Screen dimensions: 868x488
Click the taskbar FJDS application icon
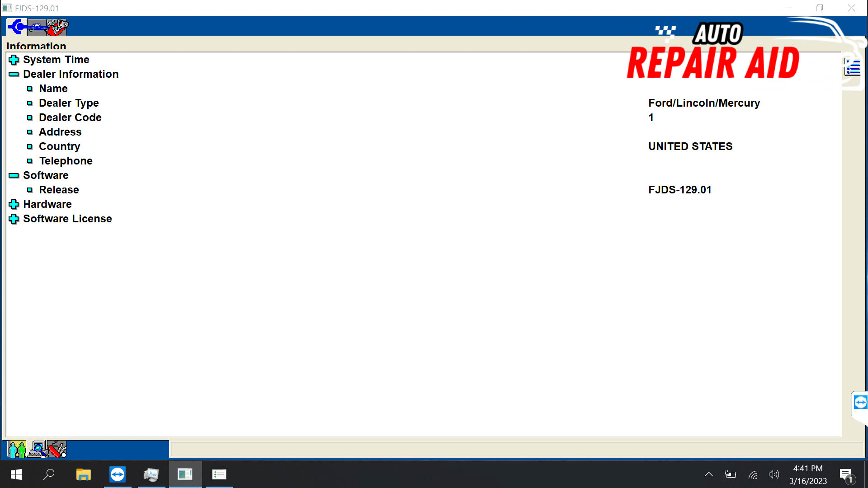pyautogui.click(x=185, y=474)
